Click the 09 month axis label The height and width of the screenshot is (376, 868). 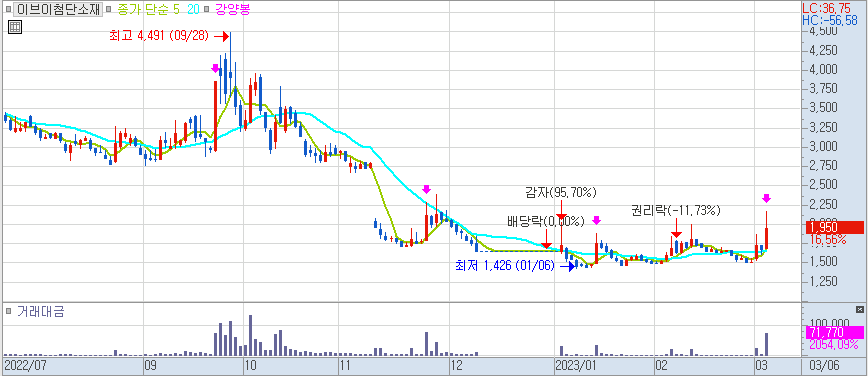pos(151,365)
